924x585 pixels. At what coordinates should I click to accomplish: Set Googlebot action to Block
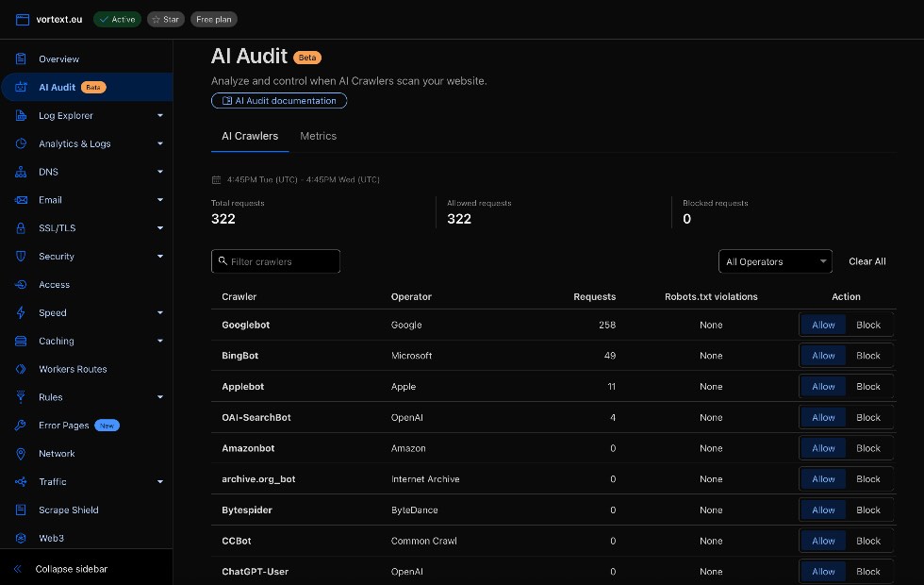click(x=868, y=325)
